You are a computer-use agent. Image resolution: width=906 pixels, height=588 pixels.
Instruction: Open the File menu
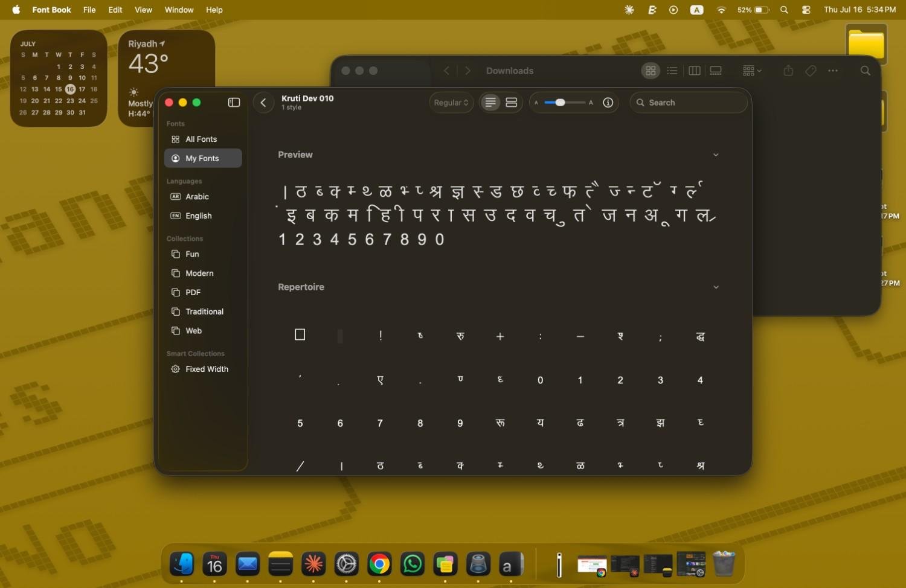point(89,10)
